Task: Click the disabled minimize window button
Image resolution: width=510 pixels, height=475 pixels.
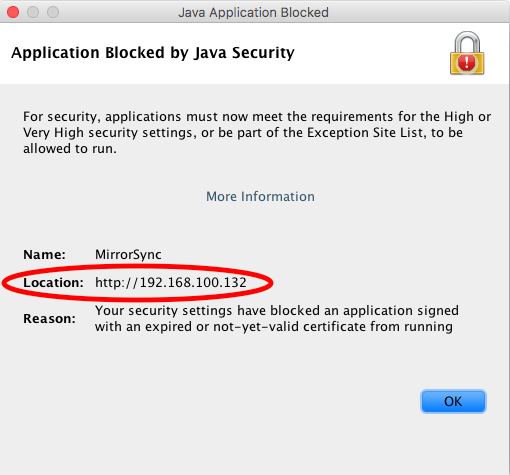Action: click(33, 12)
